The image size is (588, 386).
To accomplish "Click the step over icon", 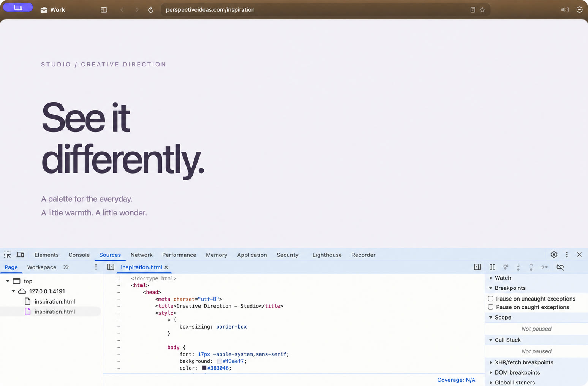I will tap(505, 267).
